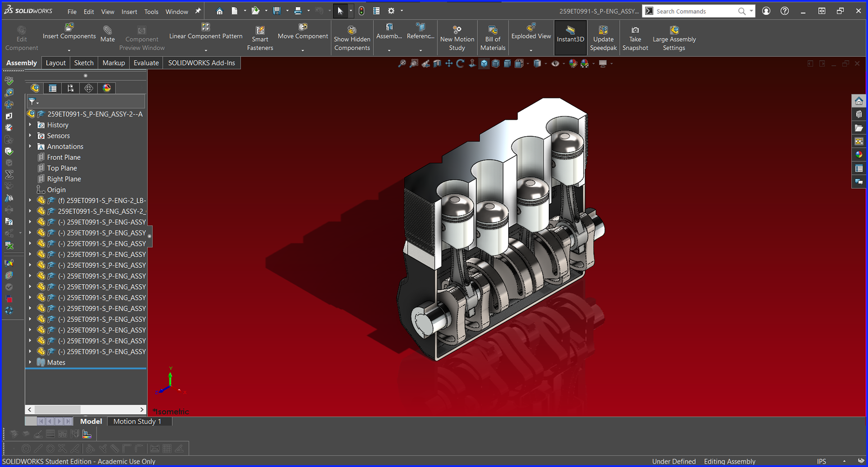Open IPS unit system dropdown in status bar
Viewport: 868px width, 467px height.
844,461
